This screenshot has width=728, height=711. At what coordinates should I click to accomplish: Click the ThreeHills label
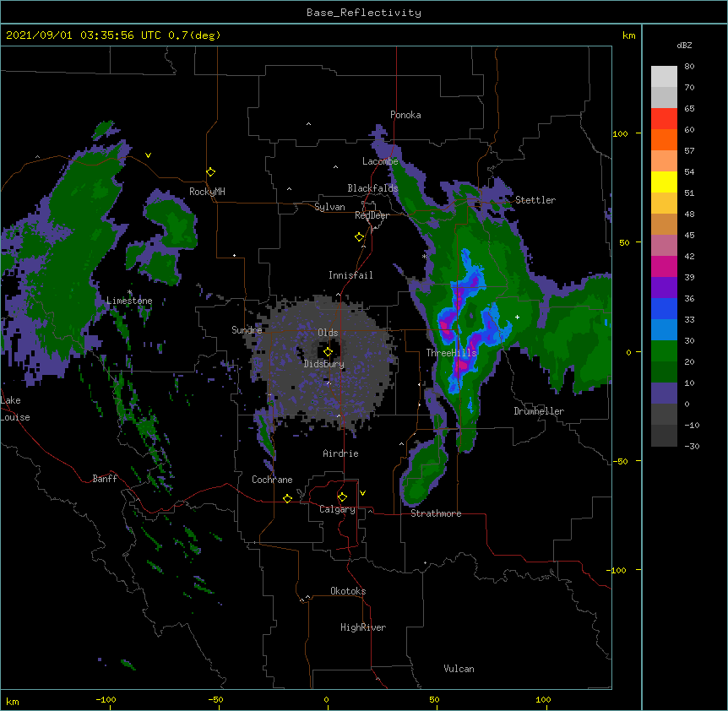452,353
